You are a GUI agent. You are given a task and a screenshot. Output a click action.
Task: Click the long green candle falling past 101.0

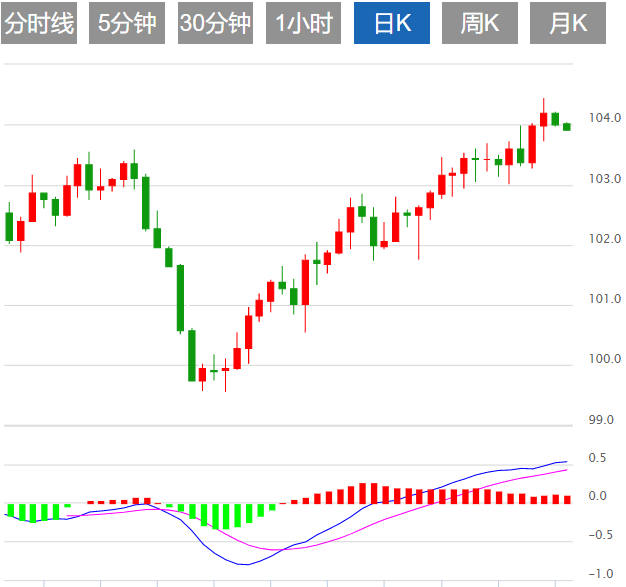coord(180,297)
